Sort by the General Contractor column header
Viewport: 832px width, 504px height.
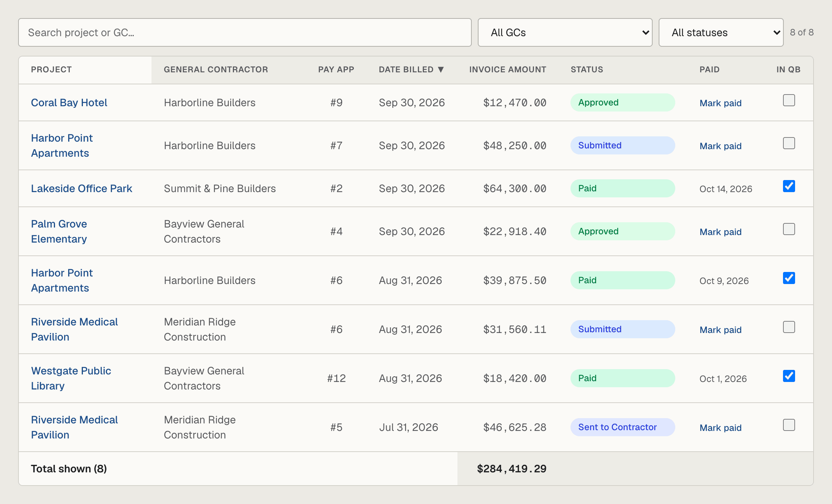(216, 70)
